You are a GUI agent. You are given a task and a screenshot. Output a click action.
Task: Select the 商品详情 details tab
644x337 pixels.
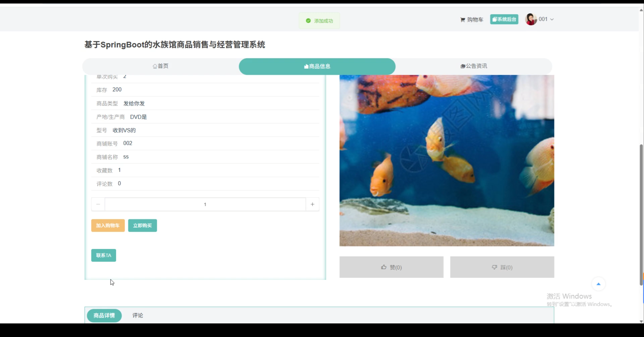coord(104,315)
